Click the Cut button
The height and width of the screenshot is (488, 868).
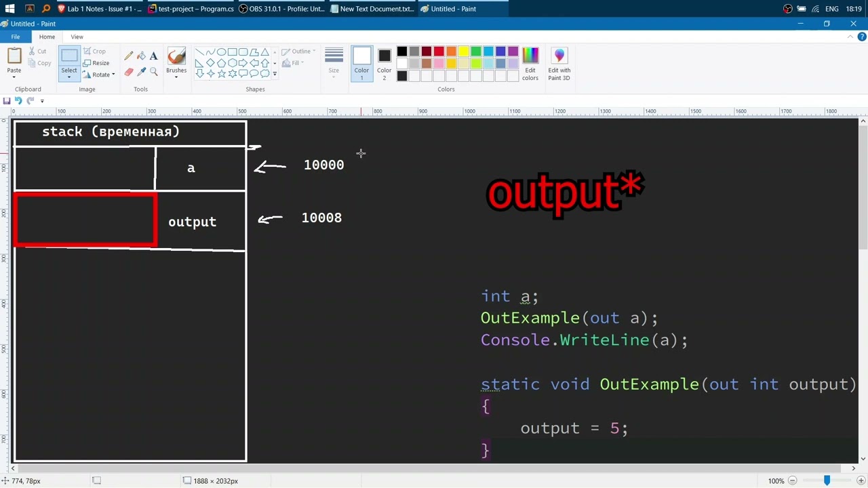click(x=37, y=52)
